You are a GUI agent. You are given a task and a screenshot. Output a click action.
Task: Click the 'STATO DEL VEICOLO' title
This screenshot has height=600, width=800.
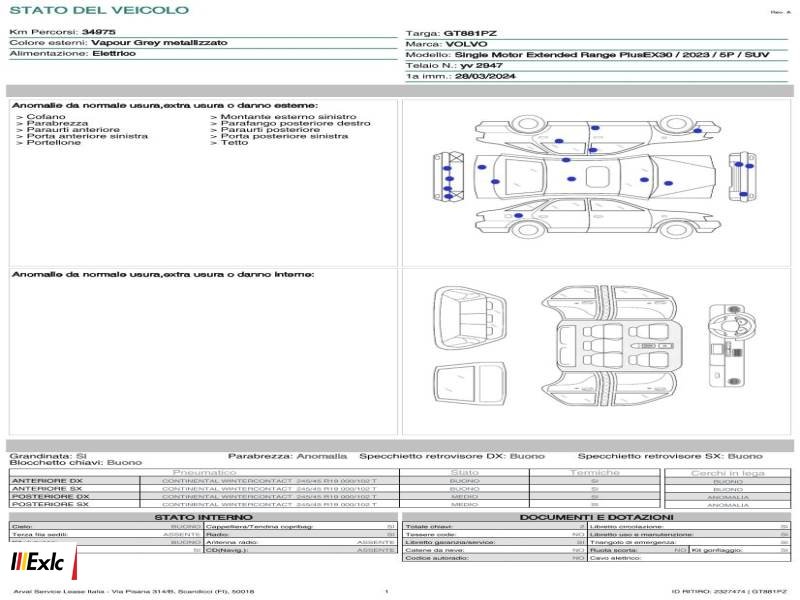pyautogui.click(x=99, y=10)
